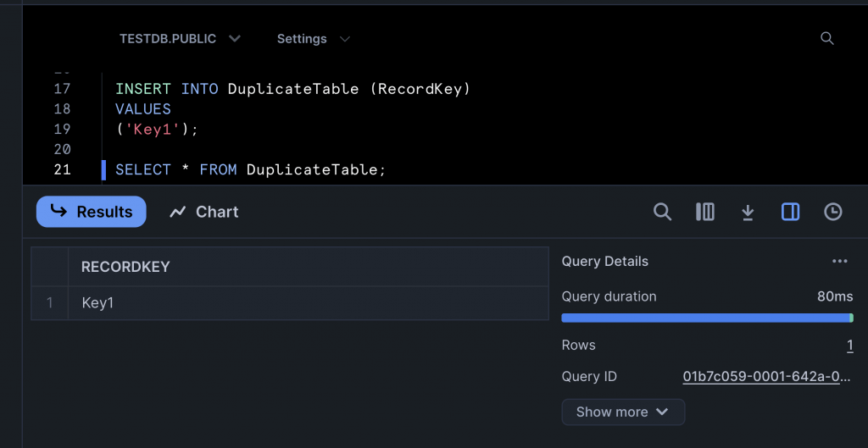Open the column selector icon
Viewport: 868px width, 448px height.
(704, 212)
